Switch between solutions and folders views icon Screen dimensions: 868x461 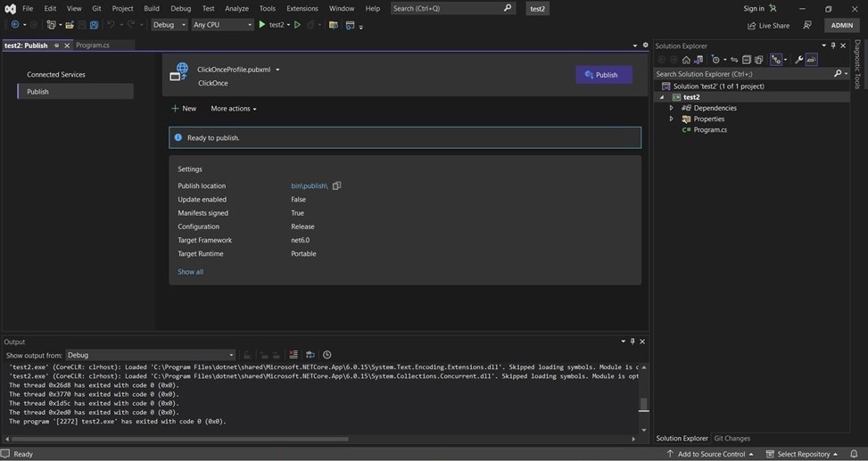pyautogui.click(x=699, y=60)
